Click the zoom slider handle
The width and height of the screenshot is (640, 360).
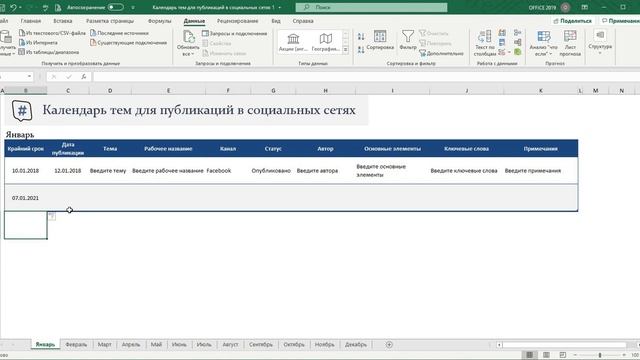pos(600,355)
